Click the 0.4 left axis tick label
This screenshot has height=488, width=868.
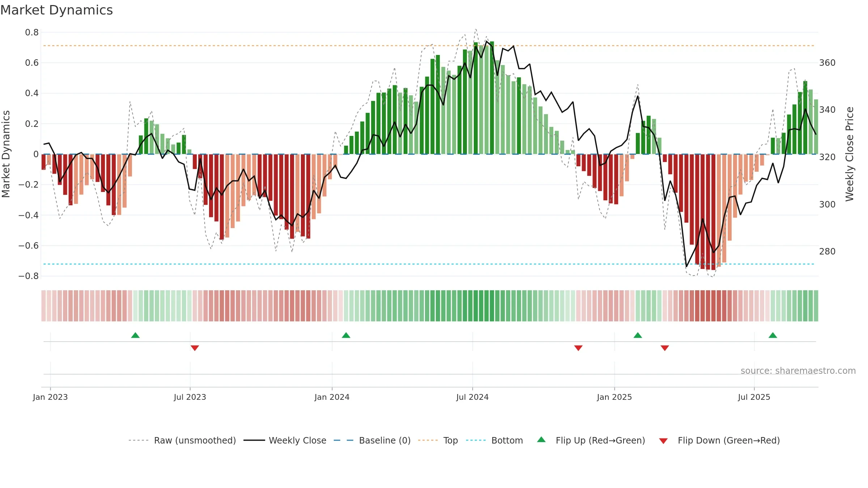(x=32, y=93)
